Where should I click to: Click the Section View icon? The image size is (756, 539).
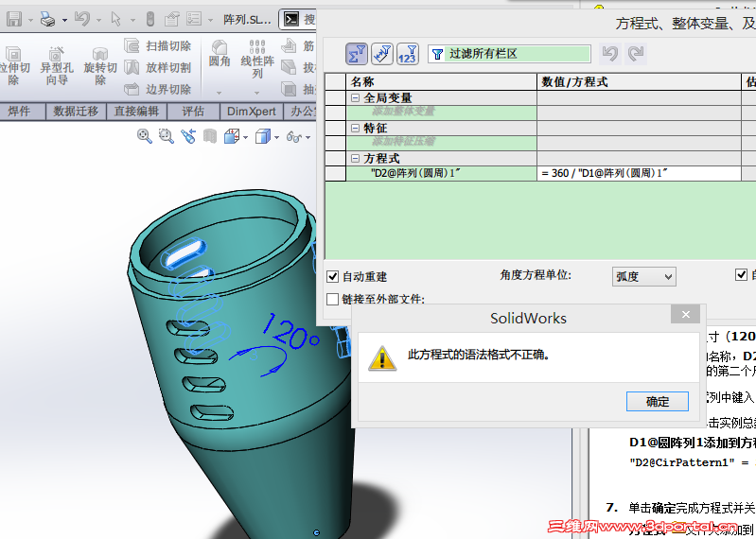[x=210, y=136]
